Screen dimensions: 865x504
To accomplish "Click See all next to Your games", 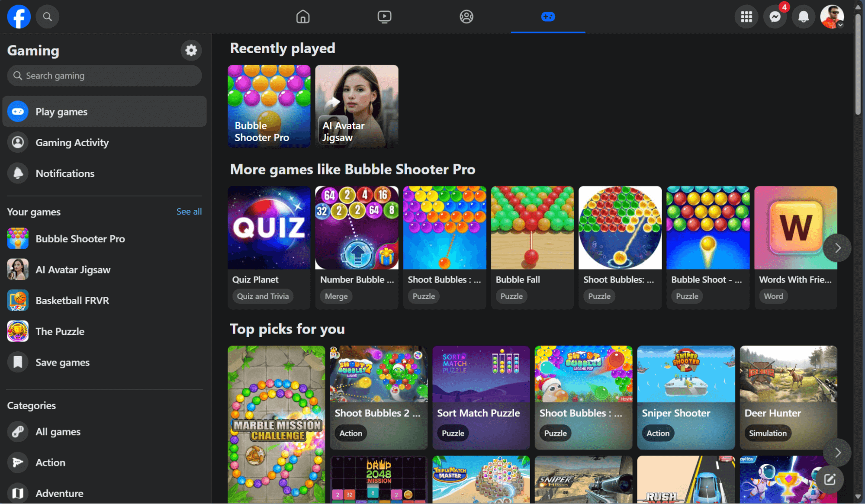I will 189,212.
